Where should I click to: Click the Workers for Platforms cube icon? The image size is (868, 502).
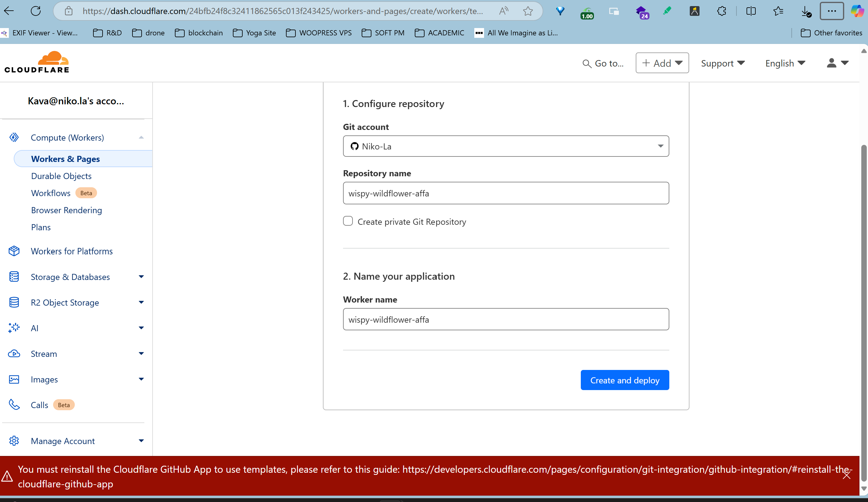point(14,251)
